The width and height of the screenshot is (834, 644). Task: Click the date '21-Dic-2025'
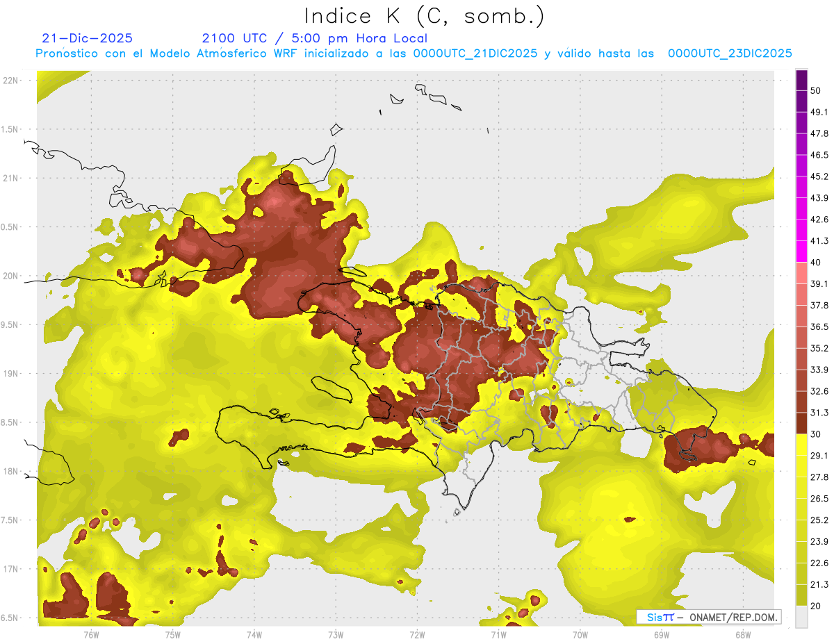88,38
